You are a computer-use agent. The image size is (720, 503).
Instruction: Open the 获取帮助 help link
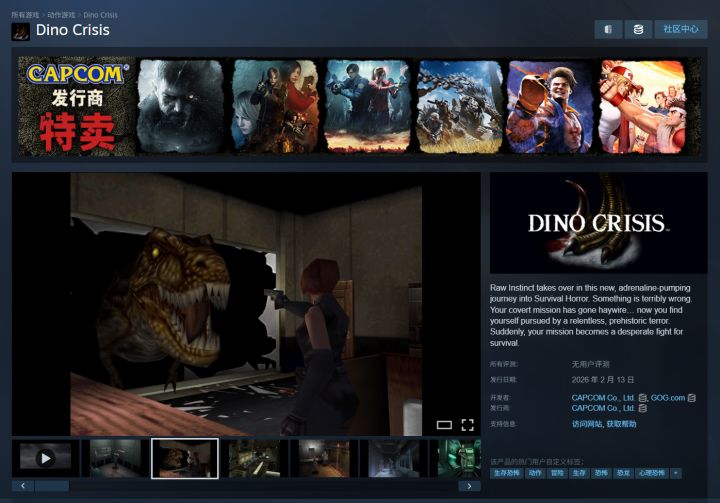(621, 424)
